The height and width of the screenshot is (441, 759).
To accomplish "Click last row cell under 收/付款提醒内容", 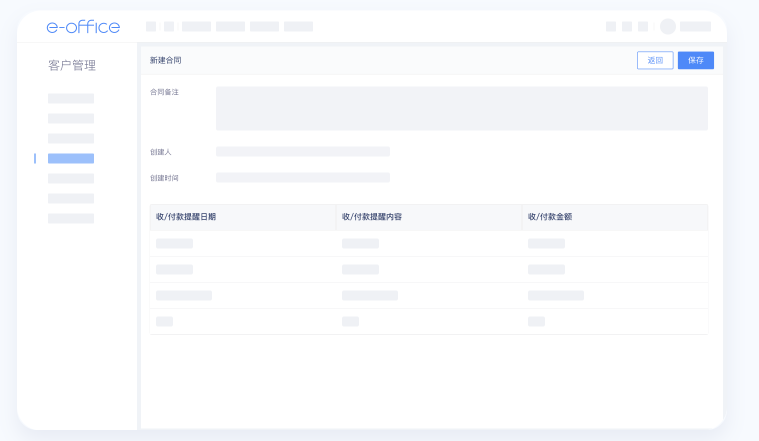I will pos(350,321).
